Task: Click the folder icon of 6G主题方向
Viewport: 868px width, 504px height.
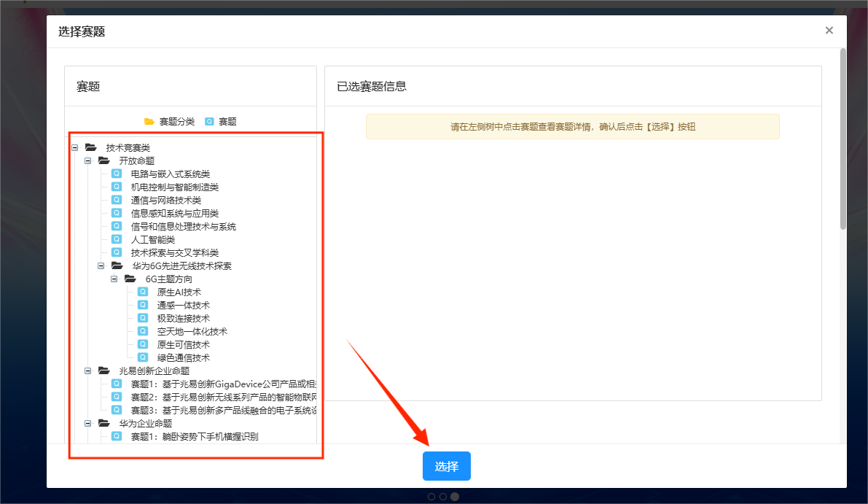Action: 130,279
